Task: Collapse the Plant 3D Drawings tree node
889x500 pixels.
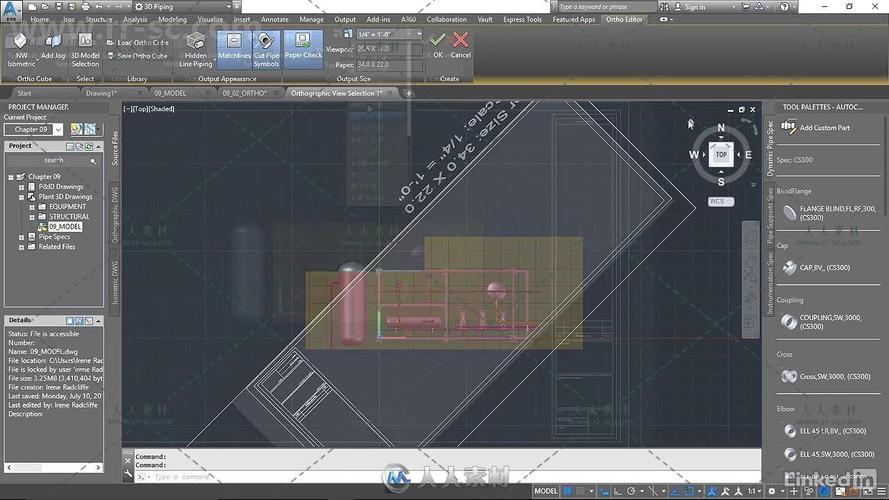Action: point(22,197)
